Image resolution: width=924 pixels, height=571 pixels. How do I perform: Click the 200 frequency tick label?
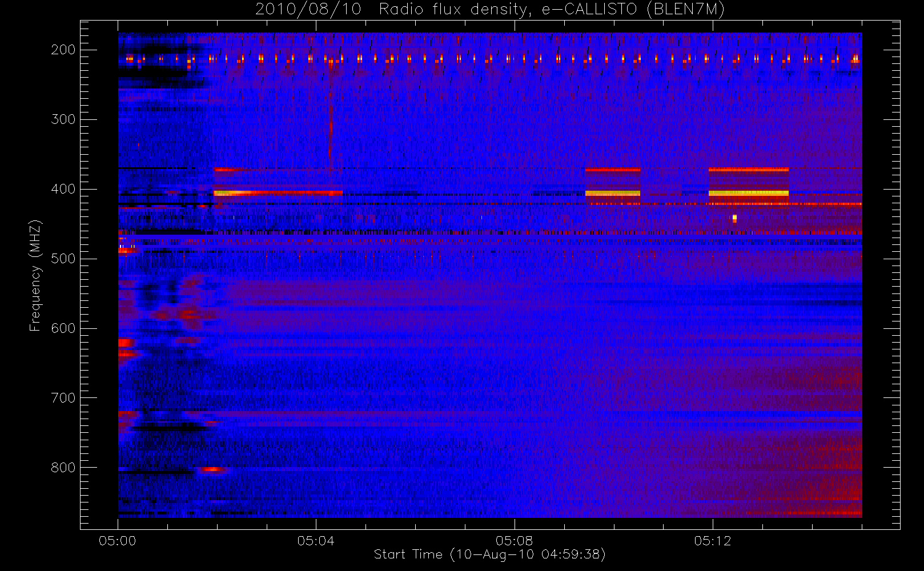pyautogui.click(x=63, y=50)
